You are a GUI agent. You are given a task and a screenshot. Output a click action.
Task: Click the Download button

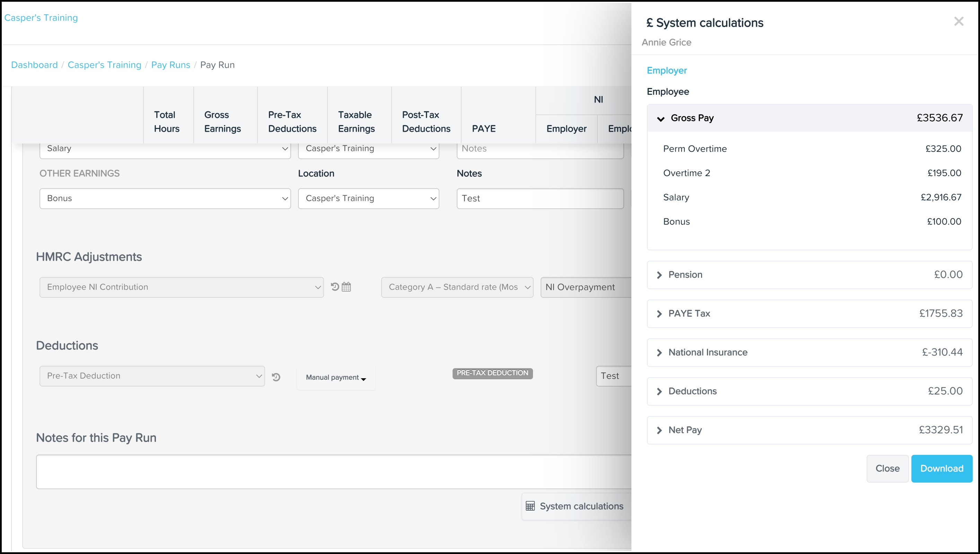[942, 468]
